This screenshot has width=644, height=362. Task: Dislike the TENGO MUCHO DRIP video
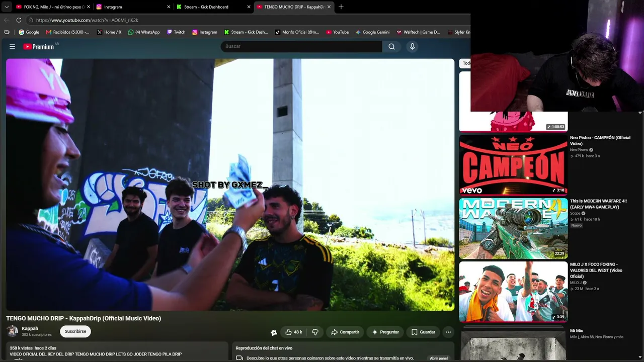[x=315, y=332]
